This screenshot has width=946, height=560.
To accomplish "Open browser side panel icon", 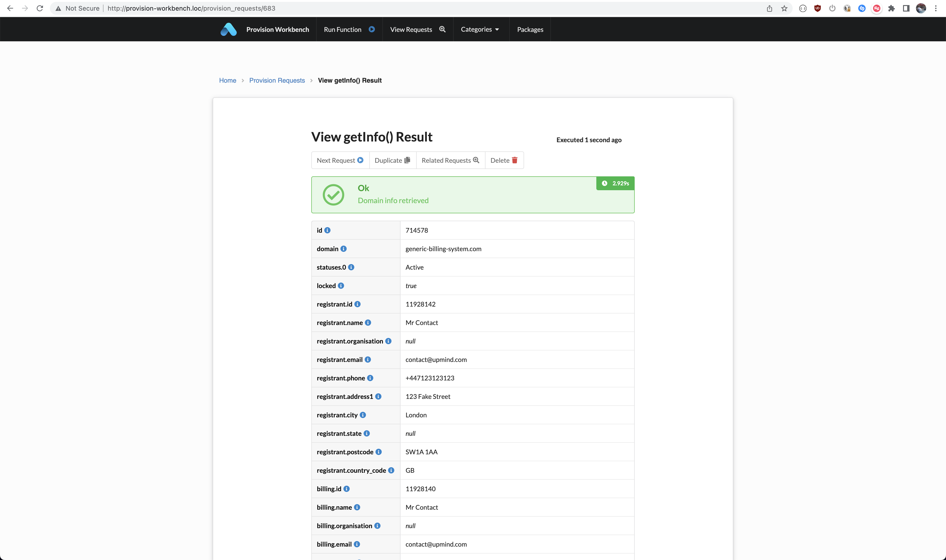I will click(906, 8).
